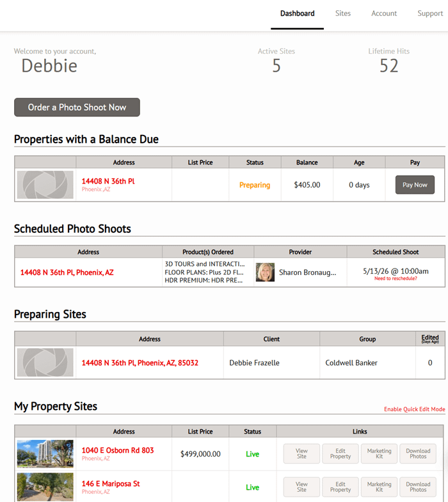Click Pay Now for 14408 N 36th Pl
448x502 pixels.
click(415, 185)
